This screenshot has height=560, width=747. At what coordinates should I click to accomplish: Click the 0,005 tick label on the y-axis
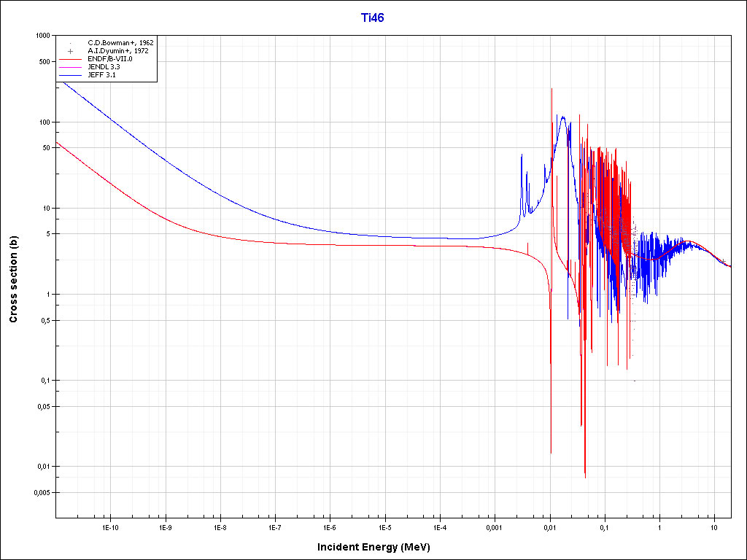[x=39, y=492]
